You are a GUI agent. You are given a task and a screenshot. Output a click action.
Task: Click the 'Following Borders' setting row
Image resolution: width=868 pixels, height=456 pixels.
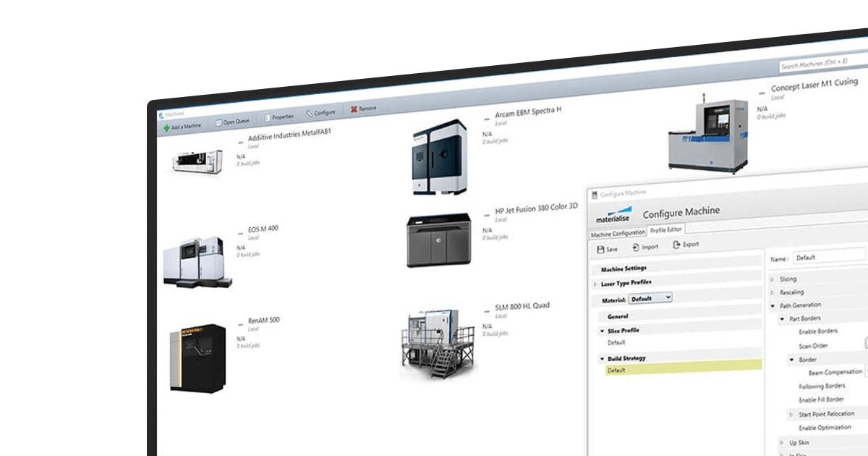822,387
